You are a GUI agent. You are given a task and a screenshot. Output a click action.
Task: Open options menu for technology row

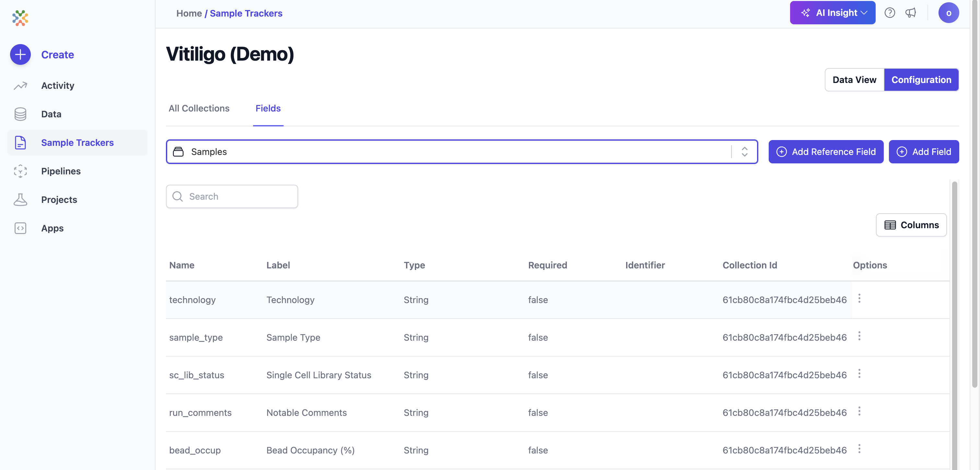[x=859, y=298]
